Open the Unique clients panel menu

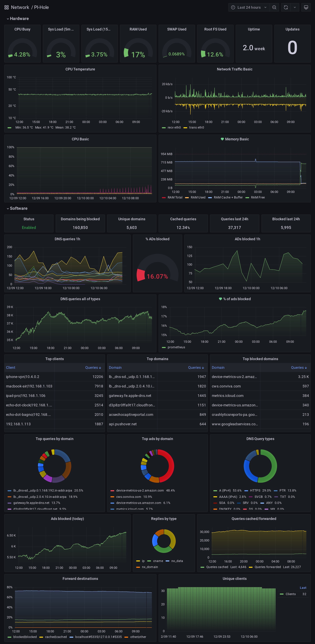click(234, 578)
